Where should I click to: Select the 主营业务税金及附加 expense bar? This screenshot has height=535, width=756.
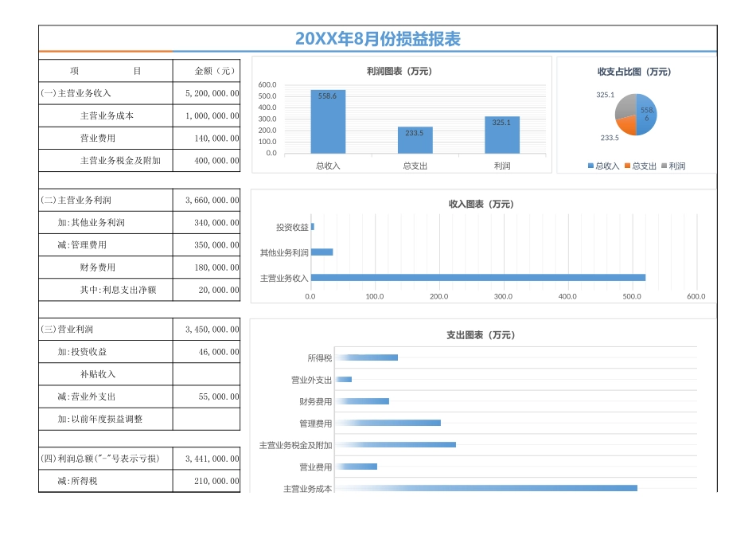pos(396,445)
